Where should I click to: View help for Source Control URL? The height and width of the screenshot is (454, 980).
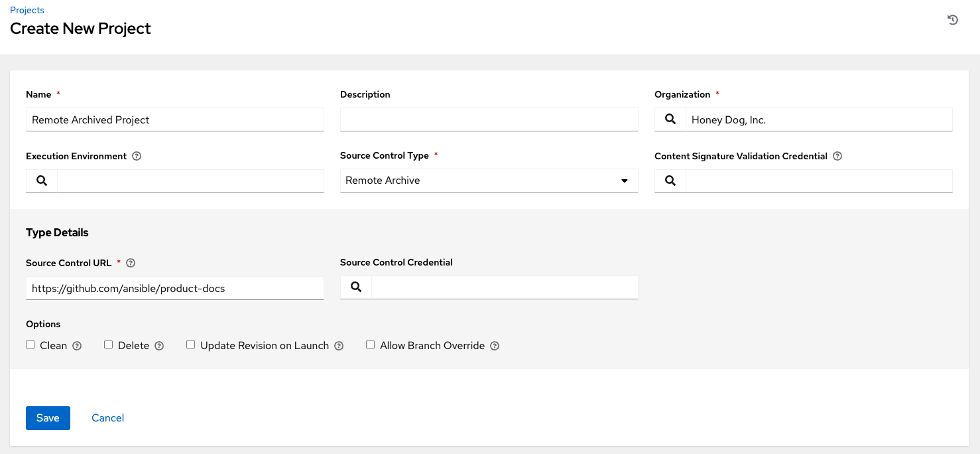pyautogui.click(x=131, y=262)
